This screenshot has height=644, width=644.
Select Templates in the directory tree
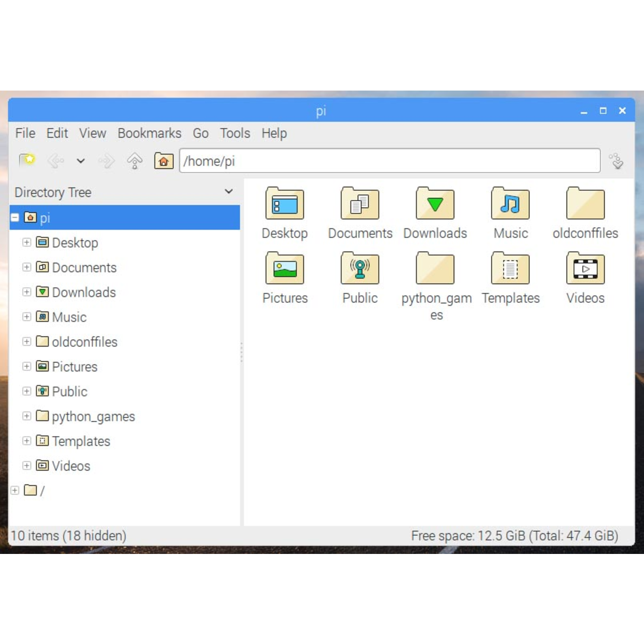[80, 441]
